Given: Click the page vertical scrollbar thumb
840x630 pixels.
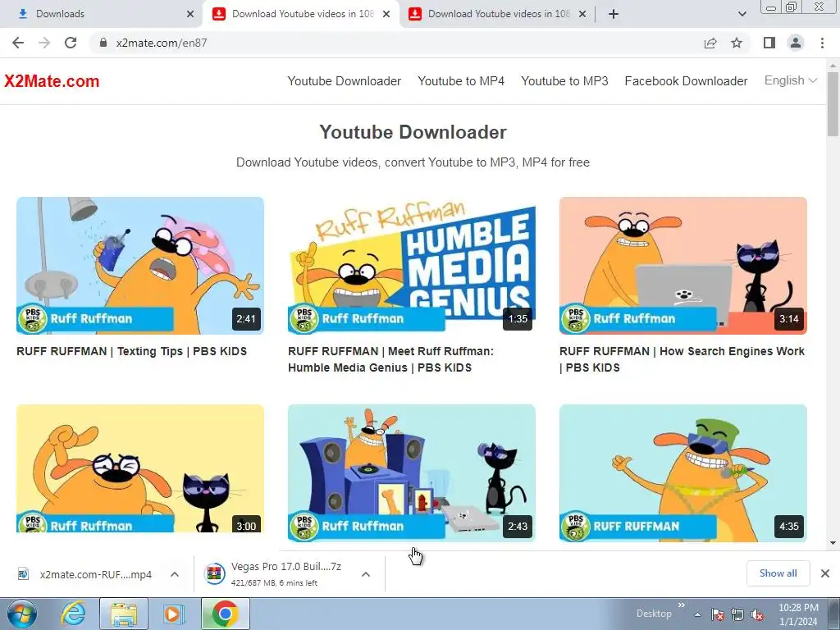Looking at the screenshot, I should (833, 104).
